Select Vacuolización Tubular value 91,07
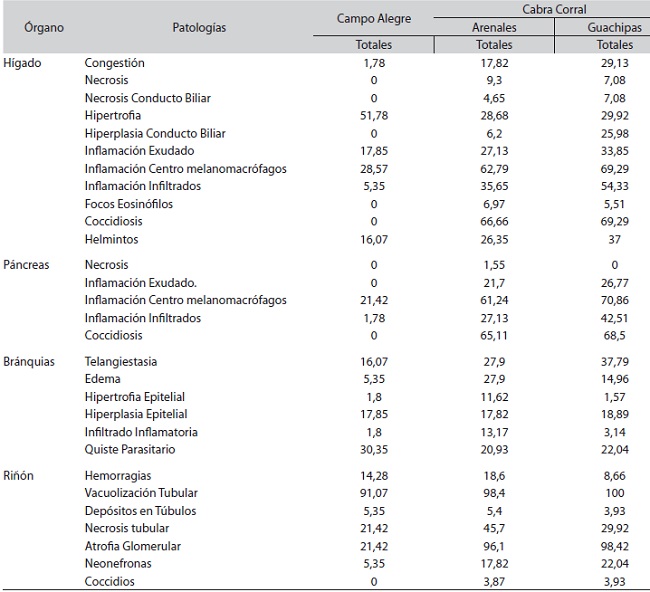650x592 pixels. coord(374,492)
